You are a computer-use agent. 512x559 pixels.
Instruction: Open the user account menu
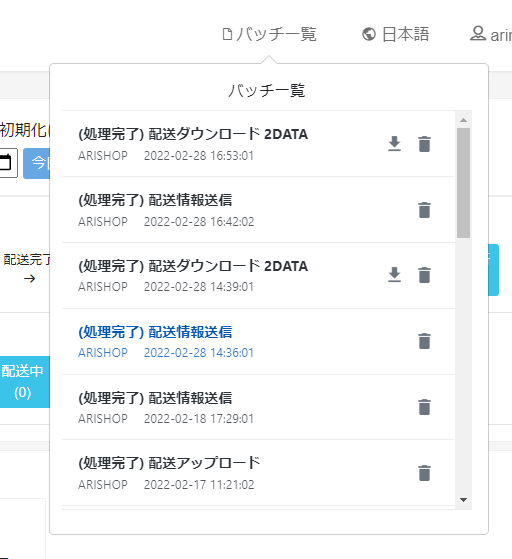pyautogui.click(x=491, y=34)
